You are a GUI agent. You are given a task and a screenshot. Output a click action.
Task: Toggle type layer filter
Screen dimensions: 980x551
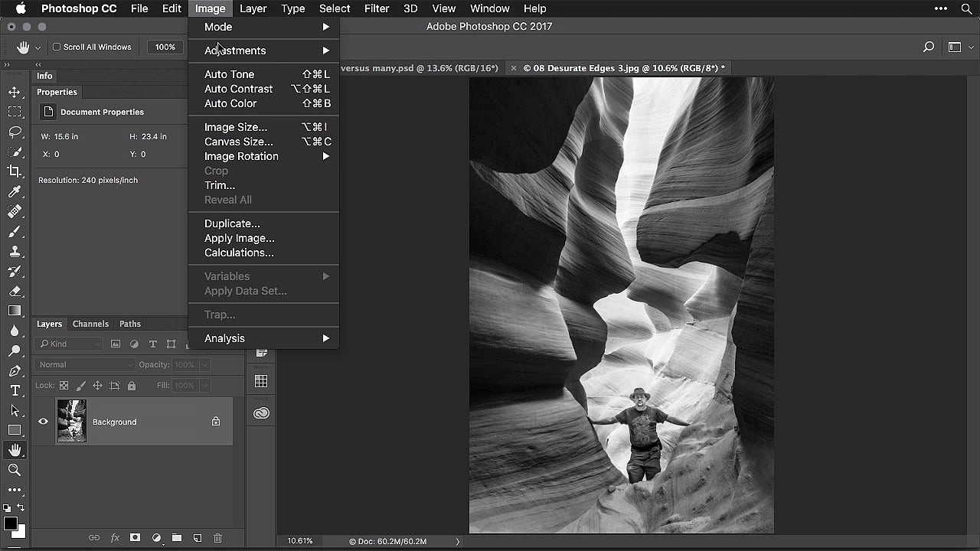coord(152,344)
